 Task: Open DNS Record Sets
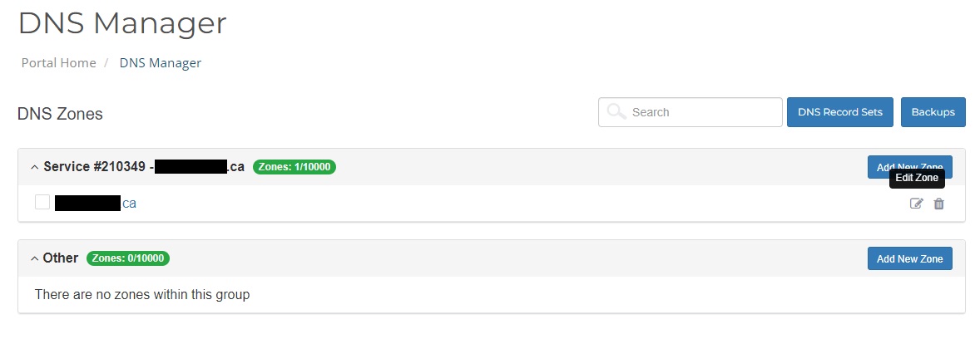(840, 112)
